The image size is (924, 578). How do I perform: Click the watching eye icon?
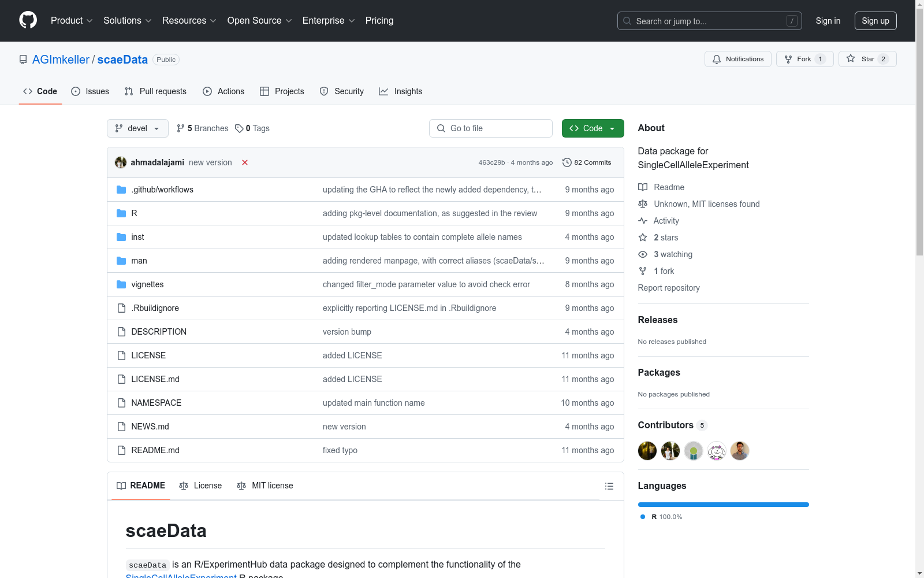pyautogui.click(x=643, y=254)
